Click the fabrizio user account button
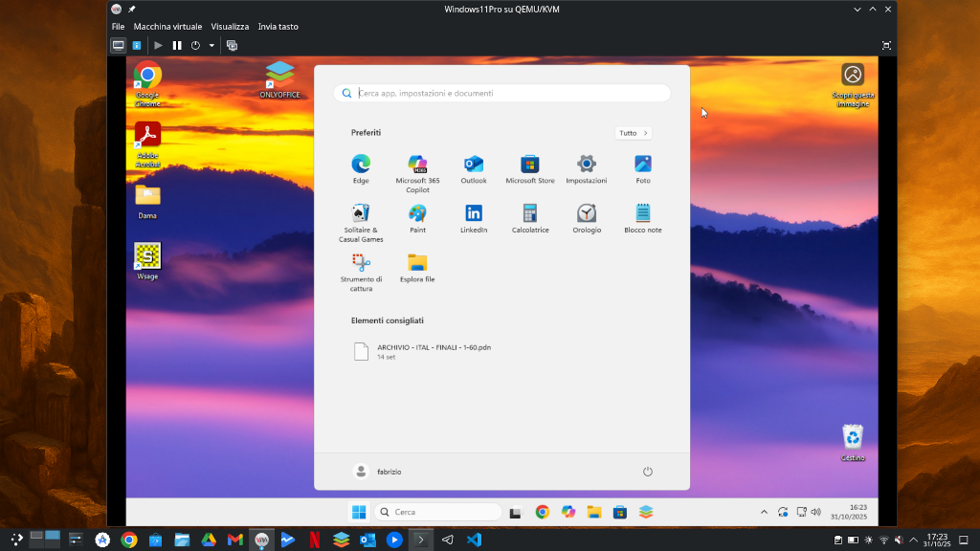The image size is (980, 551). (378, 472)
